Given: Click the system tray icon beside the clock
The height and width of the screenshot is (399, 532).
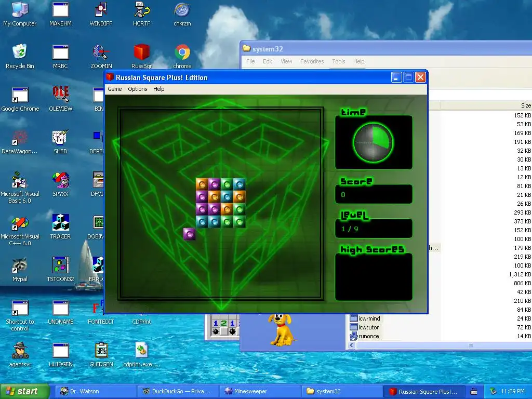Looking at the screenshot, I should pyautogui.click(x=493, y=391).
